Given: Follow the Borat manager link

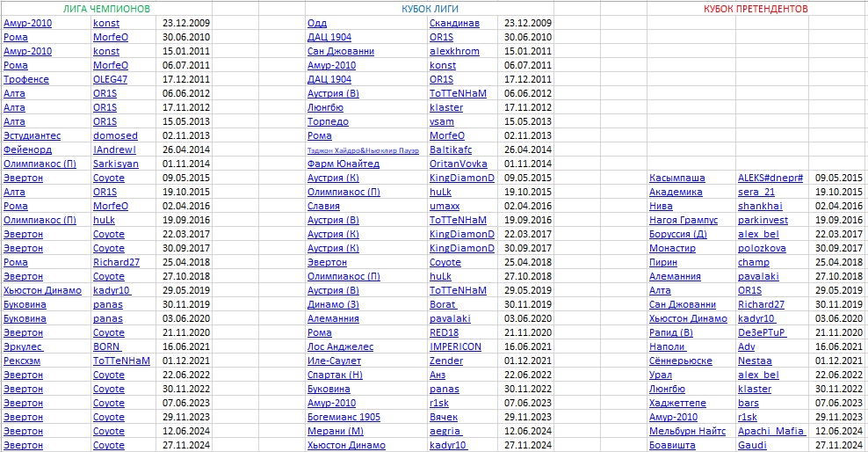Looking at the screenshot, I should point(443,304).
